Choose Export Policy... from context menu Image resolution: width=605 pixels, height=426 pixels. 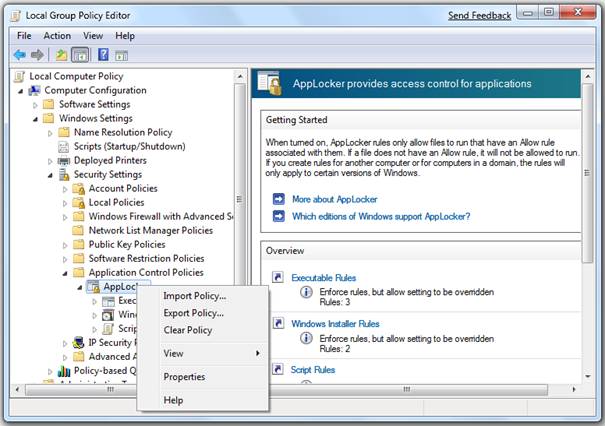tap(203, 313)
